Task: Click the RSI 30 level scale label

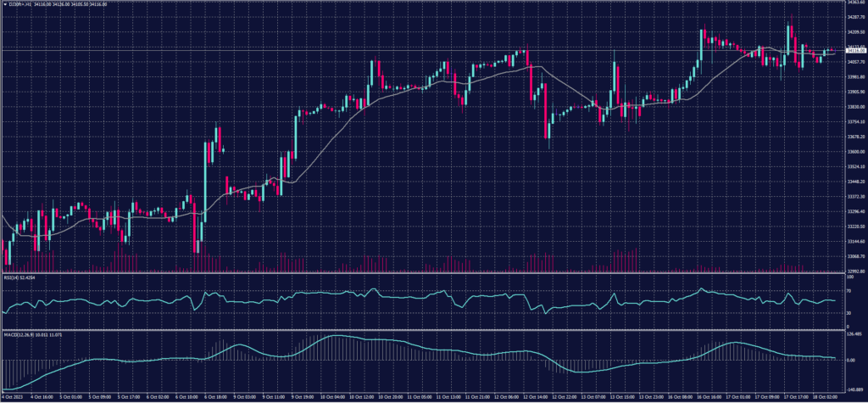Action: (x=848, y=312)
